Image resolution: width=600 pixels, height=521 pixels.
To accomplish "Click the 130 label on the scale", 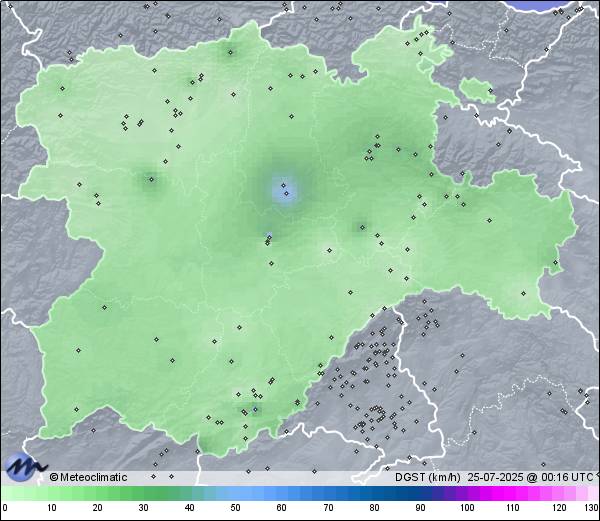I will (x=592, y=508).
